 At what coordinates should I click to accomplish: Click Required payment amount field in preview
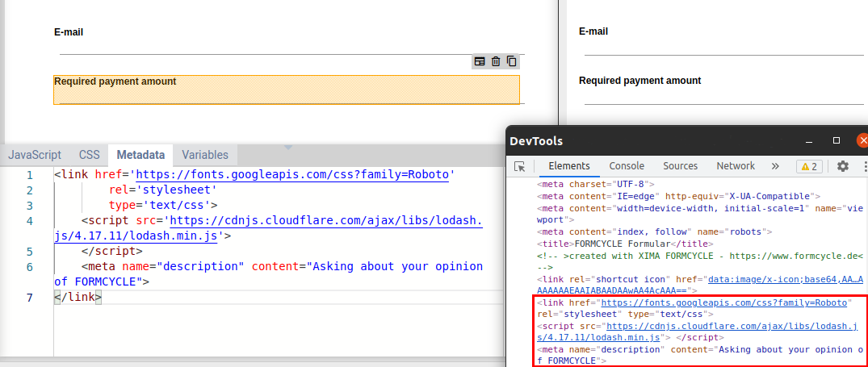coord(724,97)
